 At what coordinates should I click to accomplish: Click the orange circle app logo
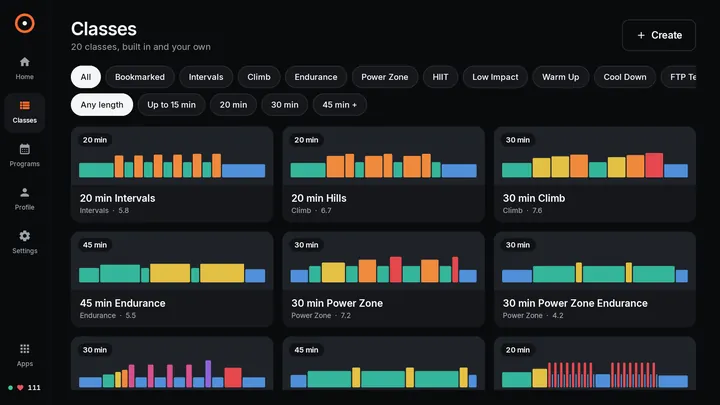click(x=24, y=23)
